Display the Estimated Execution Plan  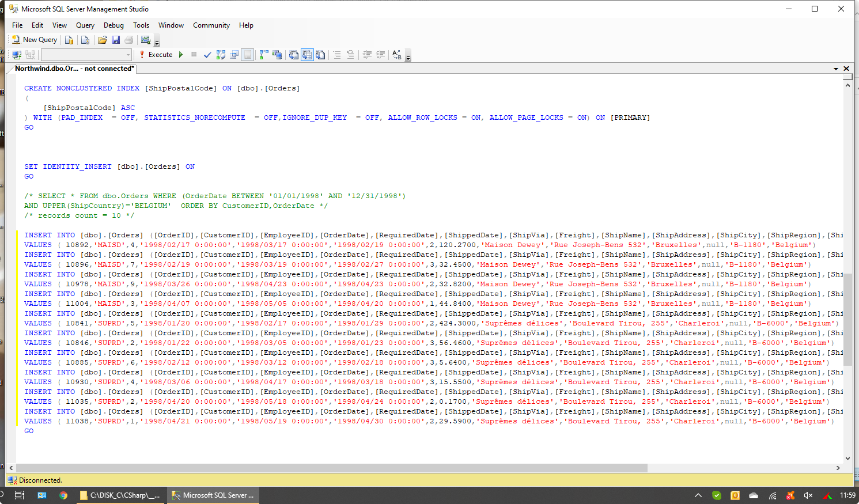[x=221, y=55]
